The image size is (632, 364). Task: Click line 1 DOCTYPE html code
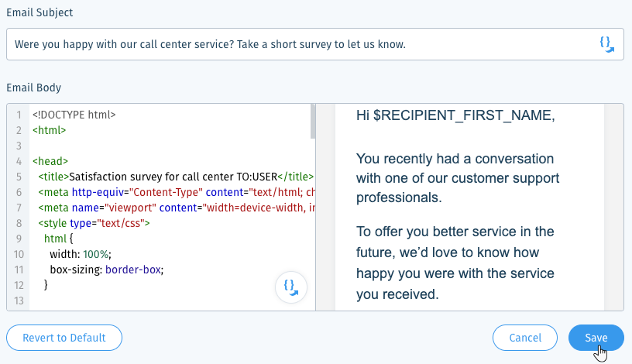tap(74, 115)
